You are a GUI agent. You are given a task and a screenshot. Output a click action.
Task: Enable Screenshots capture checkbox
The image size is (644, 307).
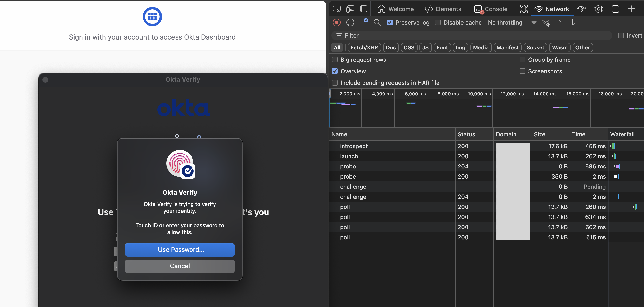click(522, 71)
